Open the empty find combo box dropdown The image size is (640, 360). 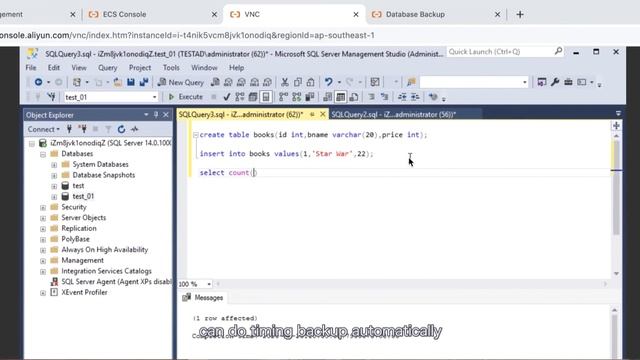pyautogui.click(x=524, y=82)
